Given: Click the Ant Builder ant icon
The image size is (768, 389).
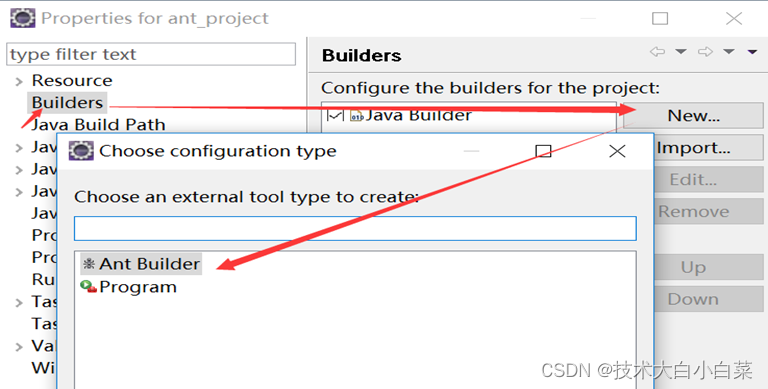Looking at the screenshot, I should (89, 264).
